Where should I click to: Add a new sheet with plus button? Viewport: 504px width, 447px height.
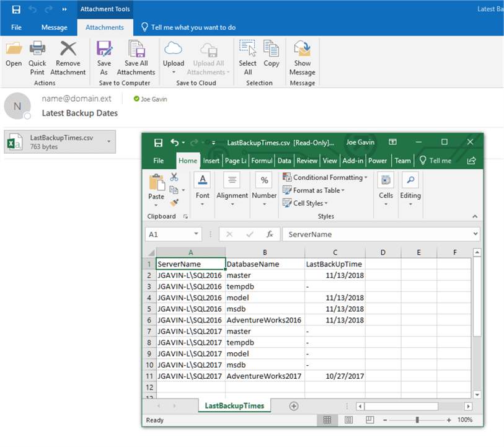(x=294, y=406)
